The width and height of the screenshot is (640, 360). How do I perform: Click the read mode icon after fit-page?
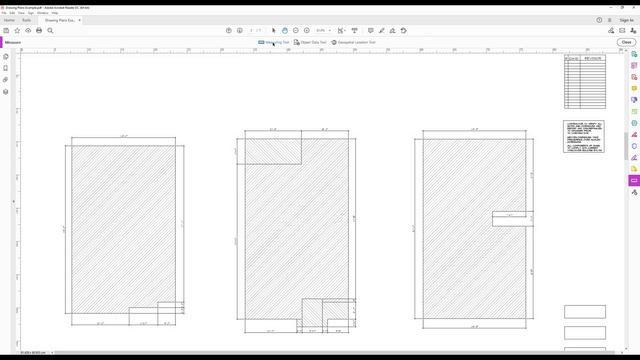point(354,31)
